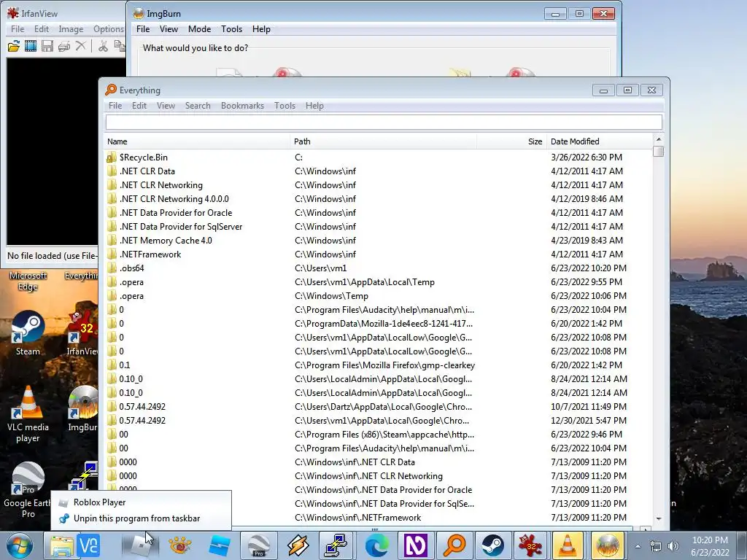
Task: Select the .NET Data Provider for Oracle row
Action: coord(379,213)
